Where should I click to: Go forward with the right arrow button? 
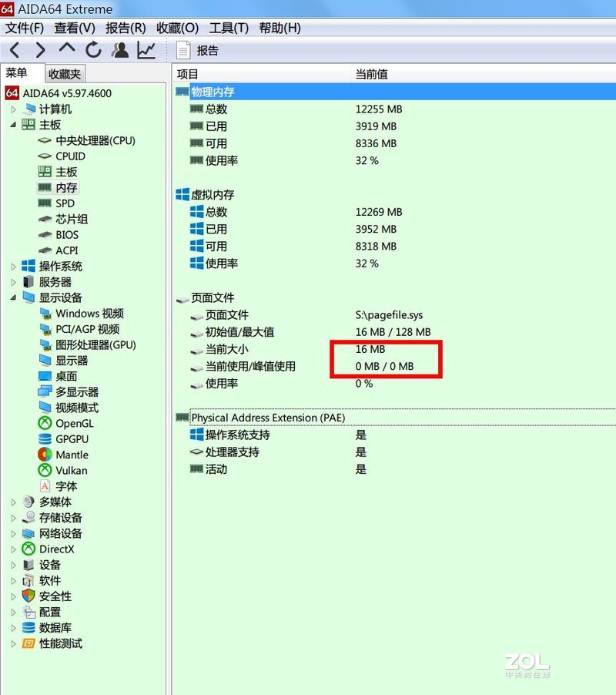pos(40,50)
